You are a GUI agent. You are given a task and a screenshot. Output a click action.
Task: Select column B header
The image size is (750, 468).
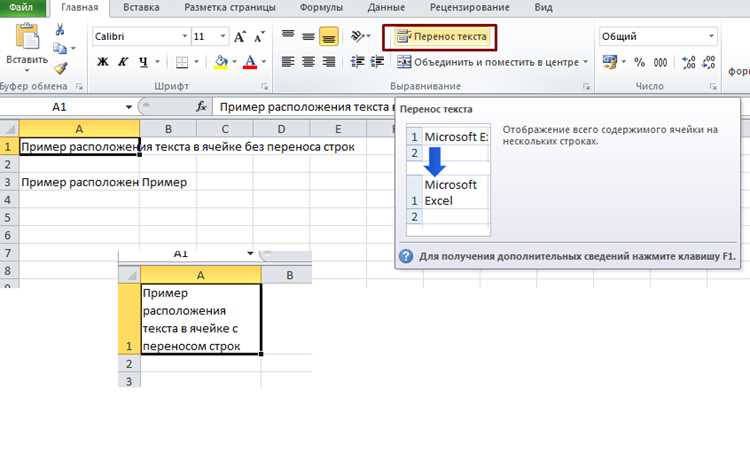click(x=168, y=129)
